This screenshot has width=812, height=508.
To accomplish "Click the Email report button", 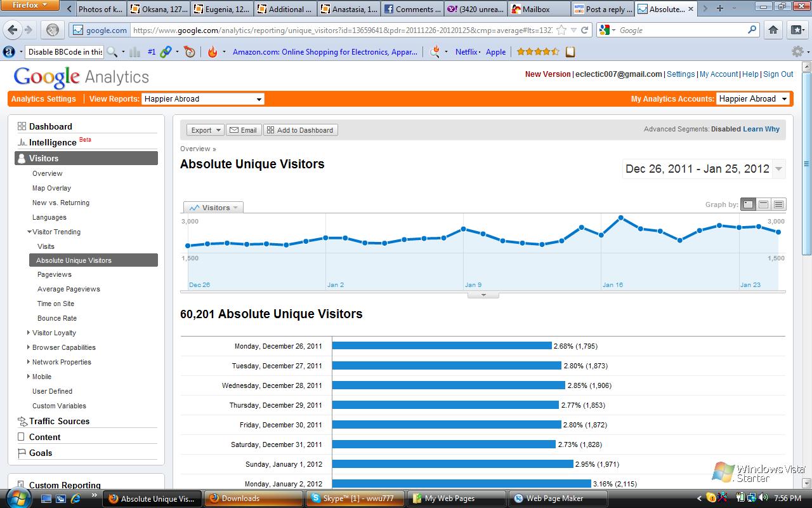I will point(244,130).
